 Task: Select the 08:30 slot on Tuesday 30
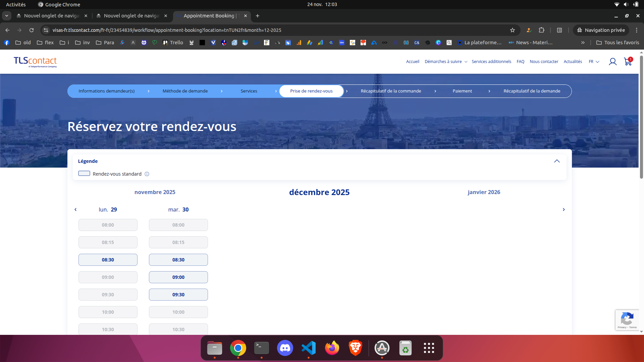(x=178, y=259)
